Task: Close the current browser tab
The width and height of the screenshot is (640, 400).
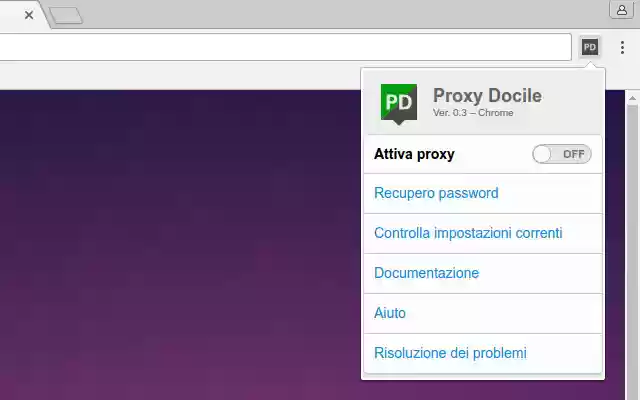Action: pyautogui.click(x=29, y=15)
